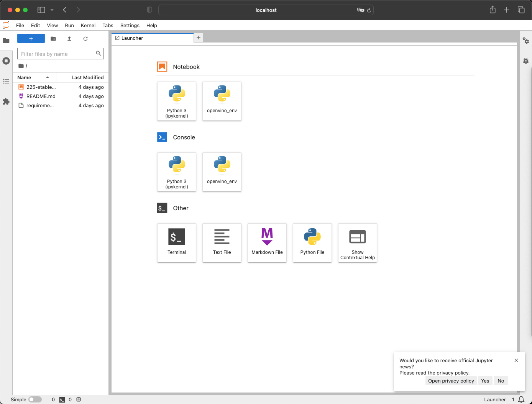Launch Python 3 (ipykernel) Console
The width and height of the screenshot is (532, 404).
(x=177, y=172)
